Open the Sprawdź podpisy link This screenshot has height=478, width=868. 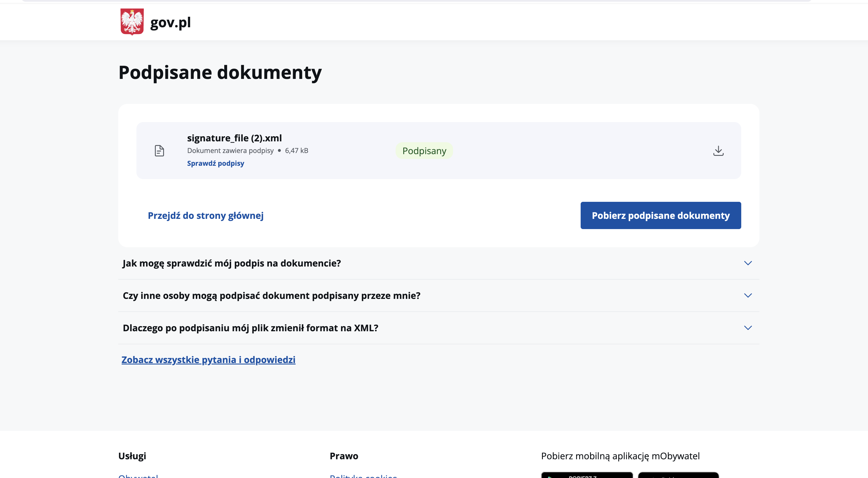coord(215,163)
